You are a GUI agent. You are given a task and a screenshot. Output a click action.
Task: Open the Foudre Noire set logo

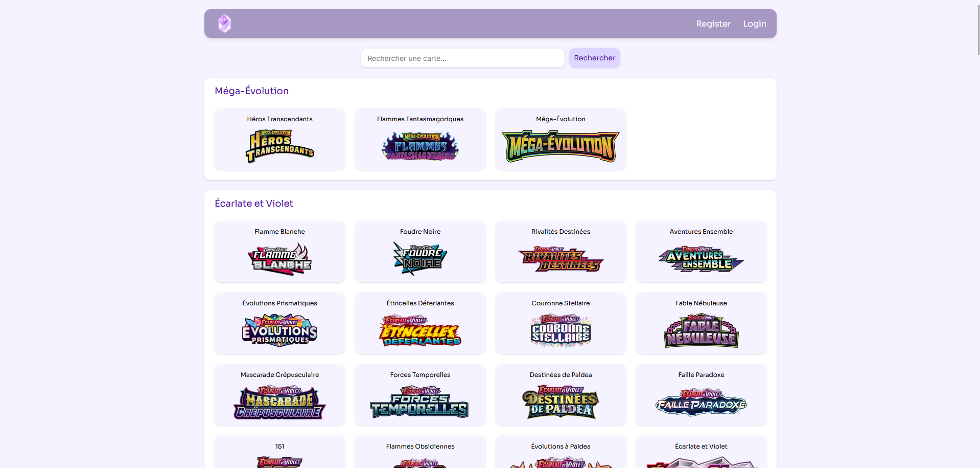pyautogui.click(x=421, y=259)
